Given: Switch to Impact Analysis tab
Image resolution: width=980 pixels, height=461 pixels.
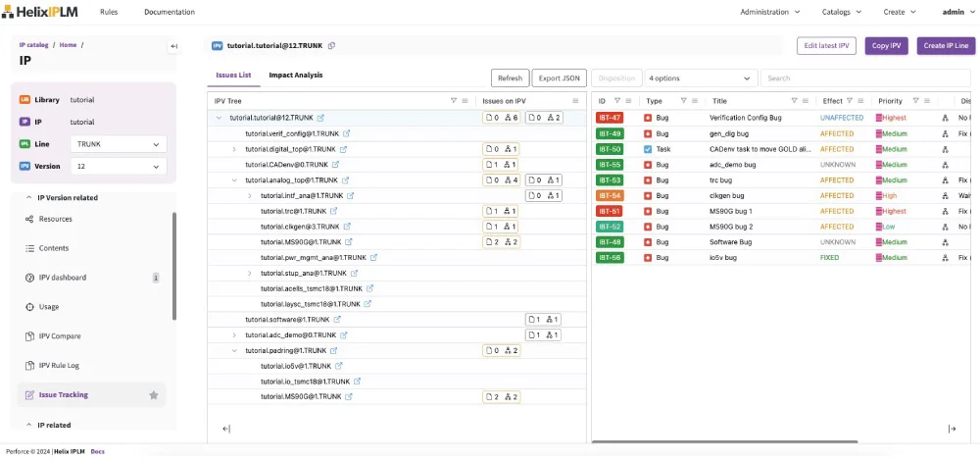Looking at the screenshot, I should pyautogui.click(x=296, y=76).
